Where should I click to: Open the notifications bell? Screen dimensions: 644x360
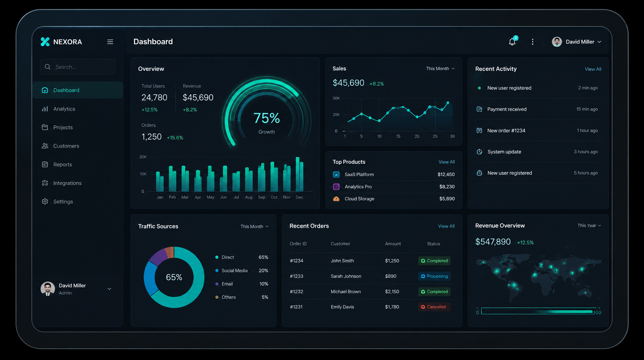(x=512, y=41)
